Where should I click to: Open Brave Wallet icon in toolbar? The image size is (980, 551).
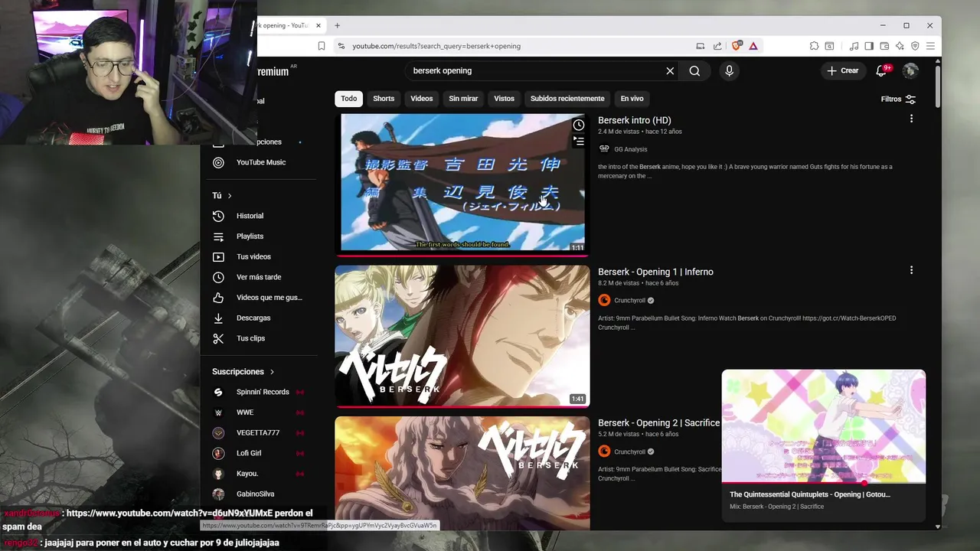(x=884, y=46)
